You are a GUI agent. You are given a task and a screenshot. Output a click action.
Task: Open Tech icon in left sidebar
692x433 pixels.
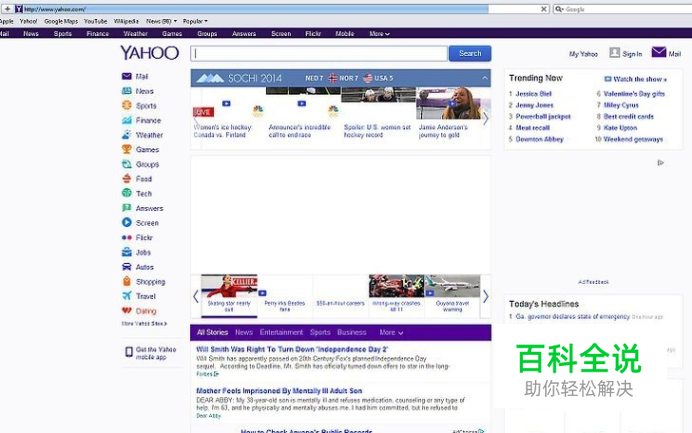point(127,193)
